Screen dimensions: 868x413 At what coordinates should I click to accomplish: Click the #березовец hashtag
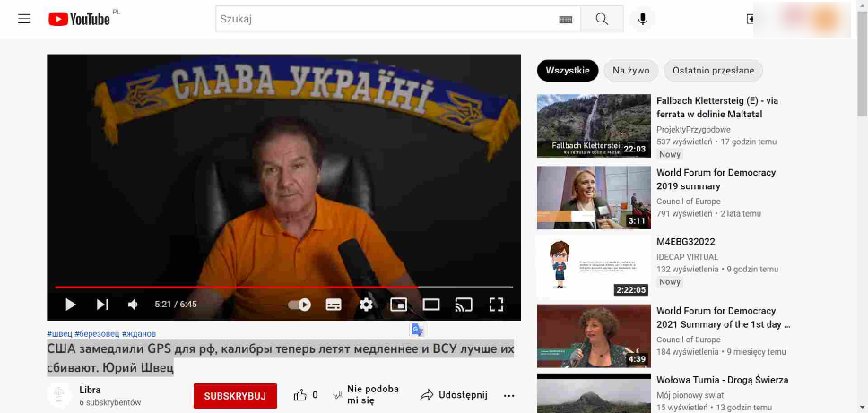point(97,334)
